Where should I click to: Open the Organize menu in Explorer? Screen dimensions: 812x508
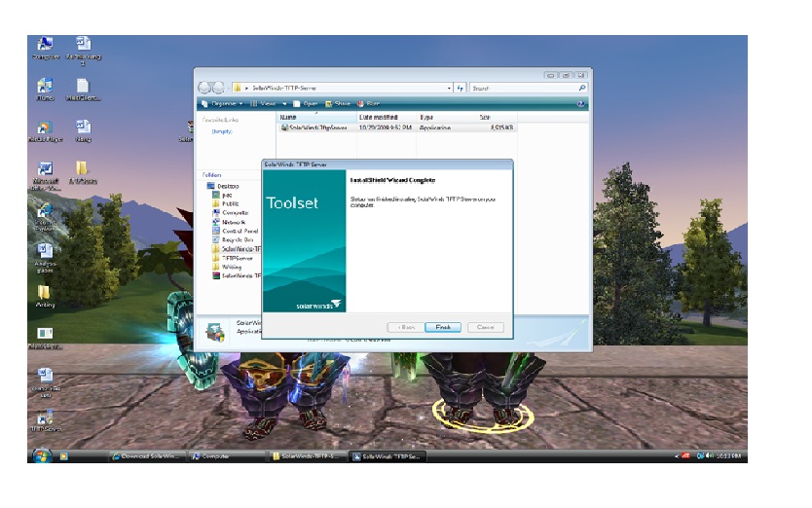tap(222, 103)
